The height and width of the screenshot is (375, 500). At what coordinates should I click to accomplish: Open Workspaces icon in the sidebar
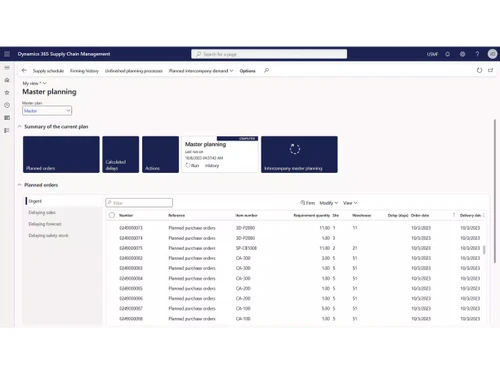pos(7,118)
